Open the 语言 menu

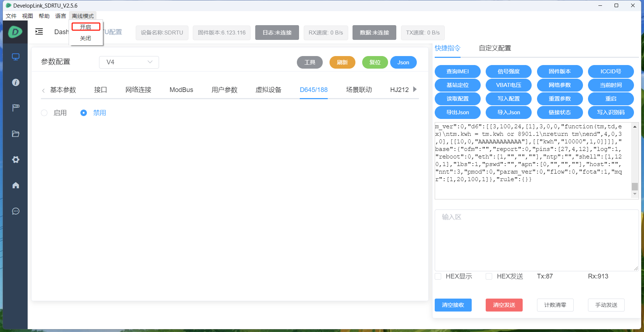pos(61,16)
